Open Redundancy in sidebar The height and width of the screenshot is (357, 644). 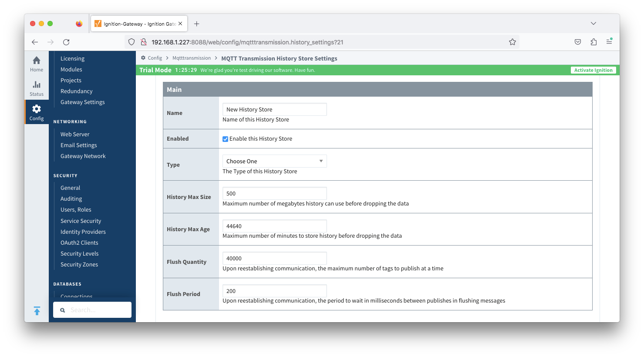[77, 91]
